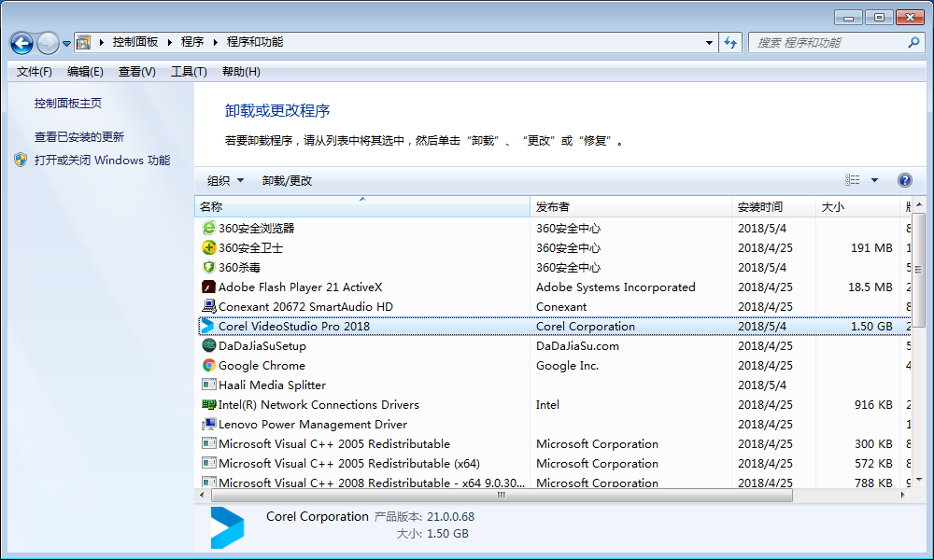This screenshot has height=560, width=934.
Task: Go to 控制面板 in the breadcrumb
Action: (135, 42)
